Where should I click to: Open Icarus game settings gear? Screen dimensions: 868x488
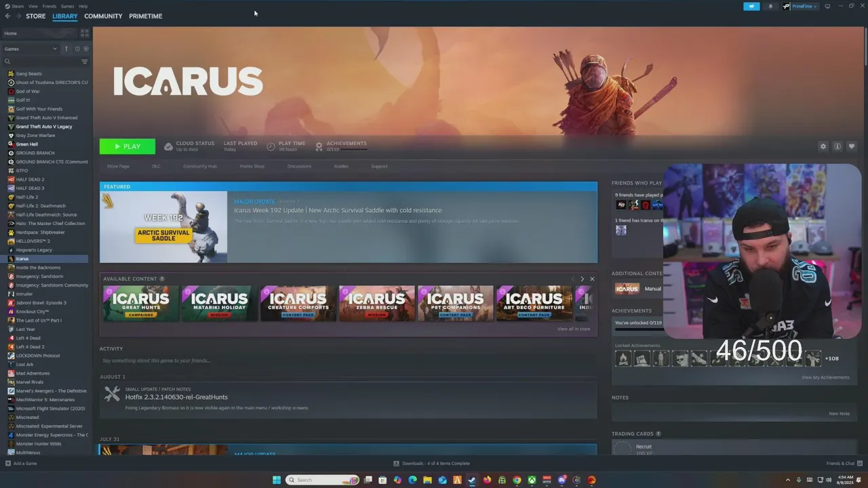[823, 146]
